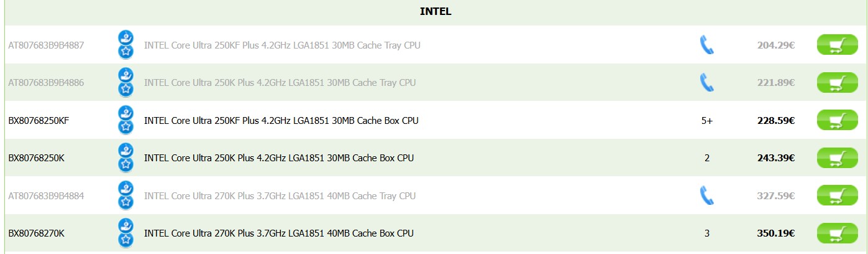Add Core Ultra 250K Tray CPU to cart
868x254 pixels.
pos(836,82)
